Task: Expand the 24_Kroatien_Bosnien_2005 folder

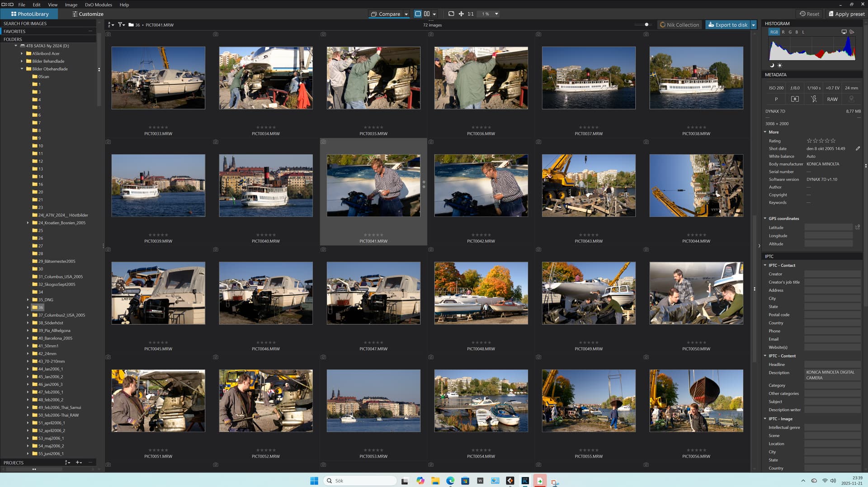Action: (28, 223)
